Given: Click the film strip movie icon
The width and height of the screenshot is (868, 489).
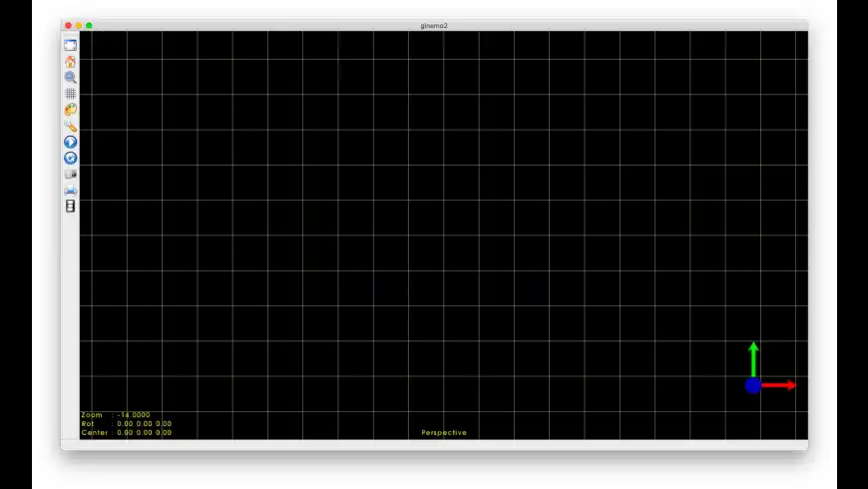Looking at the screenshot, I should click(70, 206).
